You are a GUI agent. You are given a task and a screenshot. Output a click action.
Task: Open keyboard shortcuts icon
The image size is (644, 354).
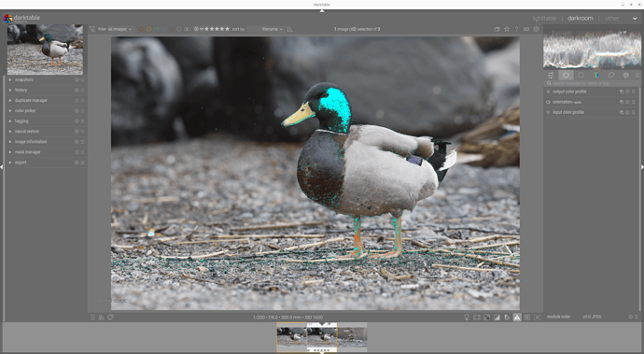(526, 29)
